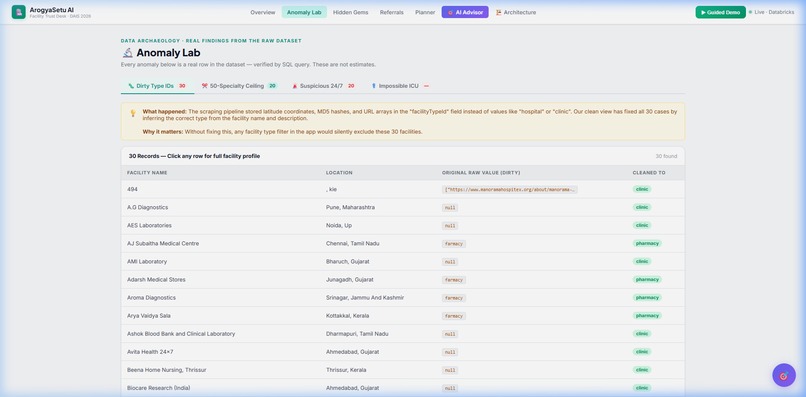The image size is (806, 397).
Task: Click the farmacy raw value for Aroma Diagnostics
Action: tap(454, 298)
